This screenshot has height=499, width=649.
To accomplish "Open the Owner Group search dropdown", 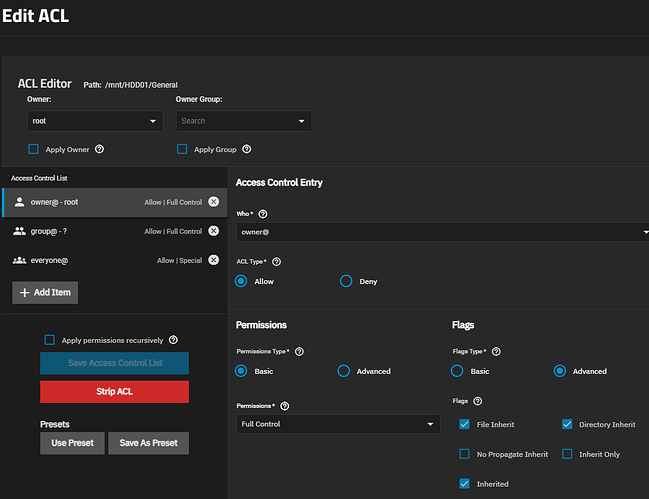I will point(244,121).
